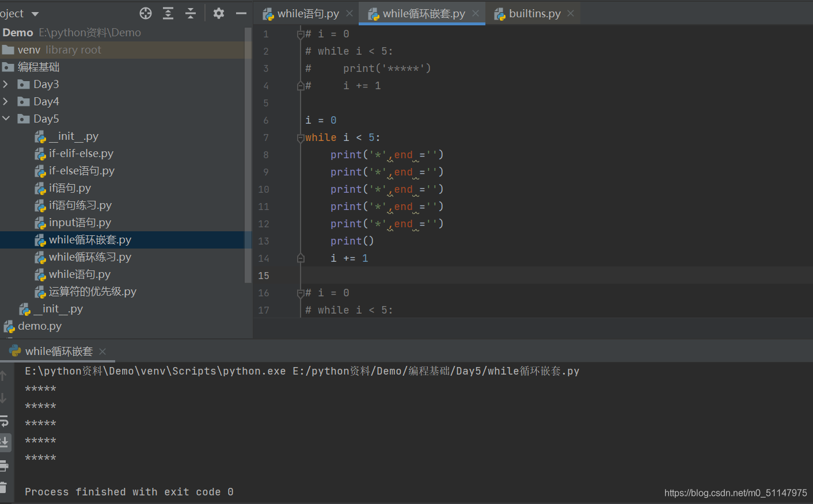Click 'while i < 5:' on line 7
This screenshot has width=813, height=504.
343,138
